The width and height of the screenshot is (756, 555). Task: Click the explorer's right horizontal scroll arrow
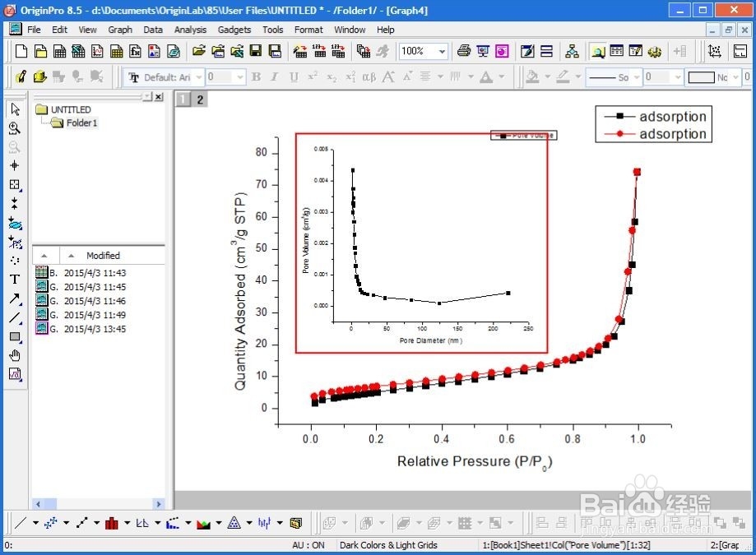coord(159,504)
